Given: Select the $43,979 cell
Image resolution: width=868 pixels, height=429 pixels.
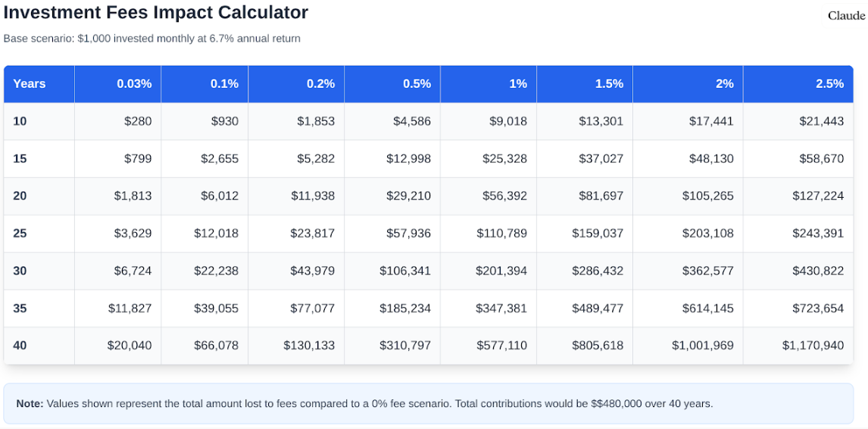Looking at the screenshot, I should pos(312,271).
